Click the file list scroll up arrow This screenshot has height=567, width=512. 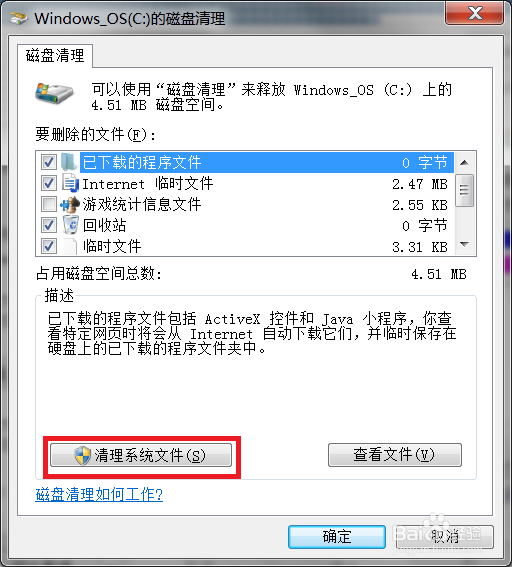pos(465,163)
